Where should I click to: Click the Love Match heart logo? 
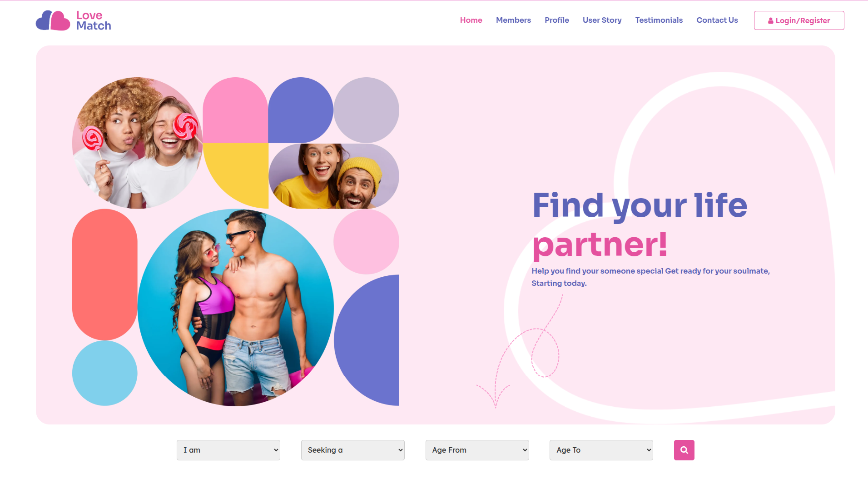[x=53, y=20]
